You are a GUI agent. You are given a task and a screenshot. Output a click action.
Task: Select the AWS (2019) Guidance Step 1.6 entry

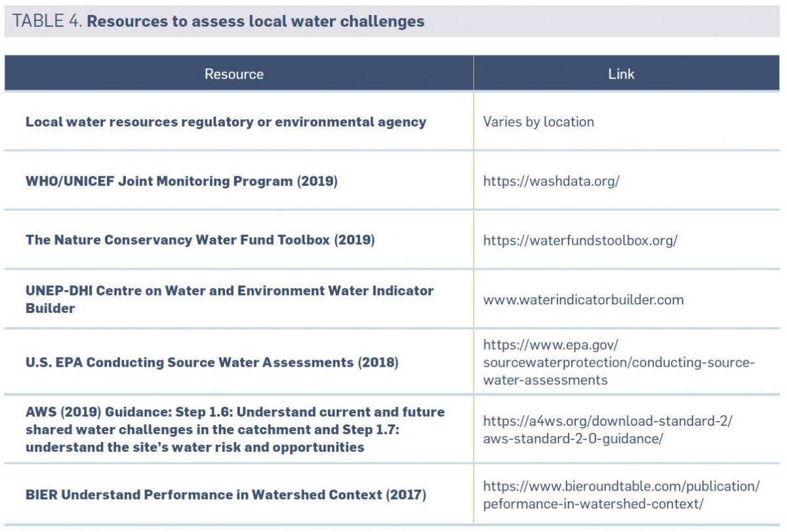(x=235, y=430)
